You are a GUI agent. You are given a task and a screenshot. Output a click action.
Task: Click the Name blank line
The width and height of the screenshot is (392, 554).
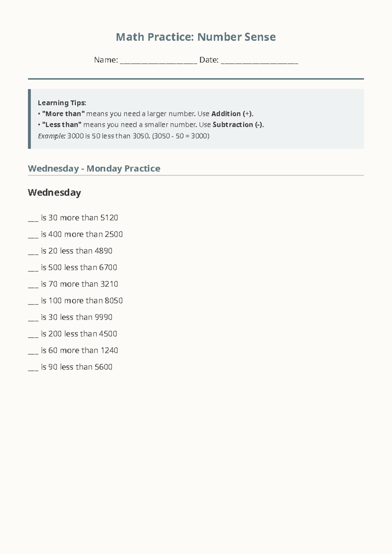point(158,60)
